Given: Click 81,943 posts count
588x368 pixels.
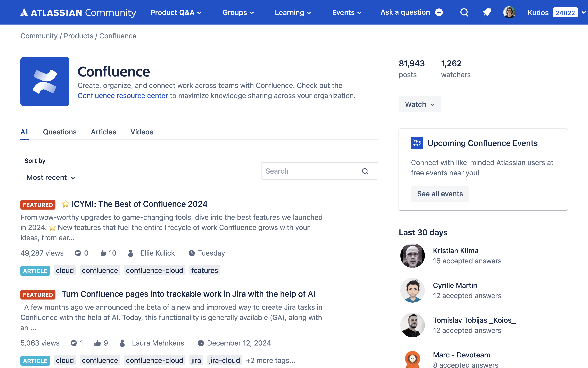Looking at the screenshot, I should 412,69.
